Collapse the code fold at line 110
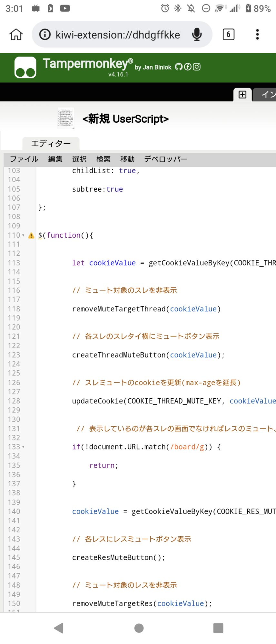The width and height of the screenshot is (276, 644). 23,235
